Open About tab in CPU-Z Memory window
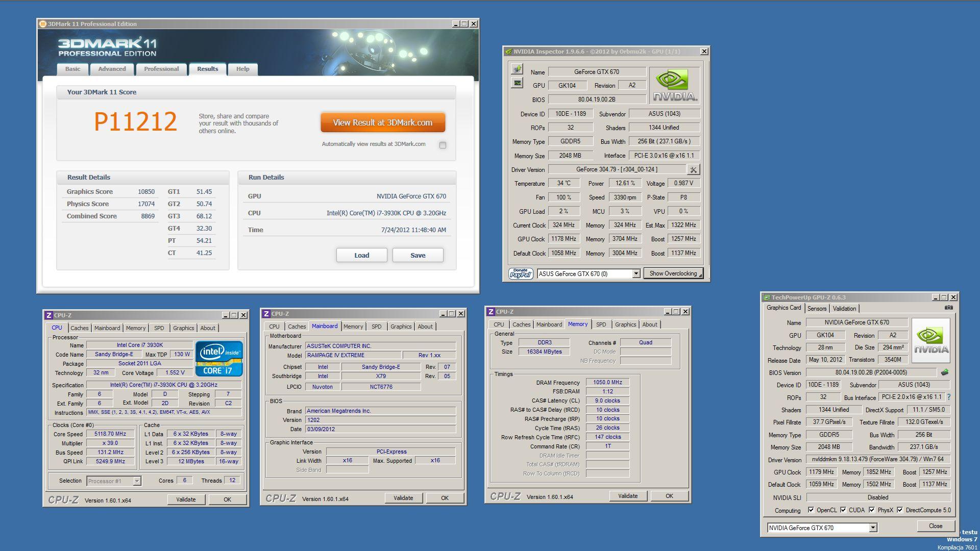 [649, 324]
